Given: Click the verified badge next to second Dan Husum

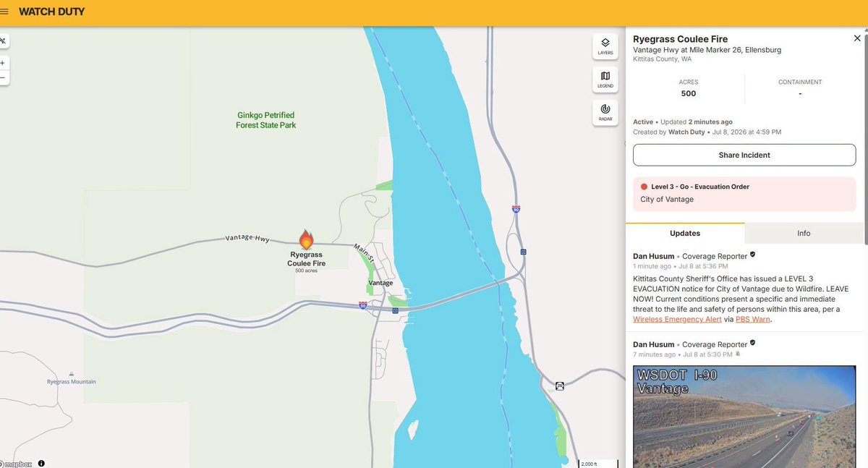Looking at the screenshot, I should [x=752, y=344].
